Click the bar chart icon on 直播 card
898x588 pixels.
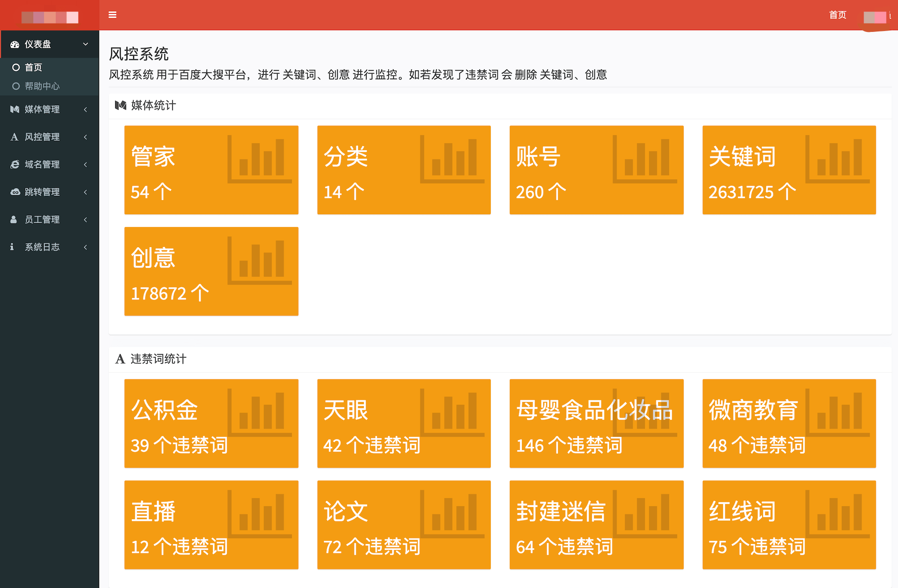[x=260, y=514]
